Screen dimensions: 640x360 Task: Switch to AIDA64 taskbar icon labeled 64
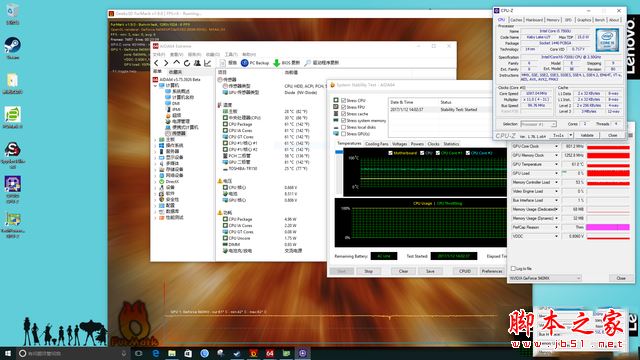pos(270,353)
